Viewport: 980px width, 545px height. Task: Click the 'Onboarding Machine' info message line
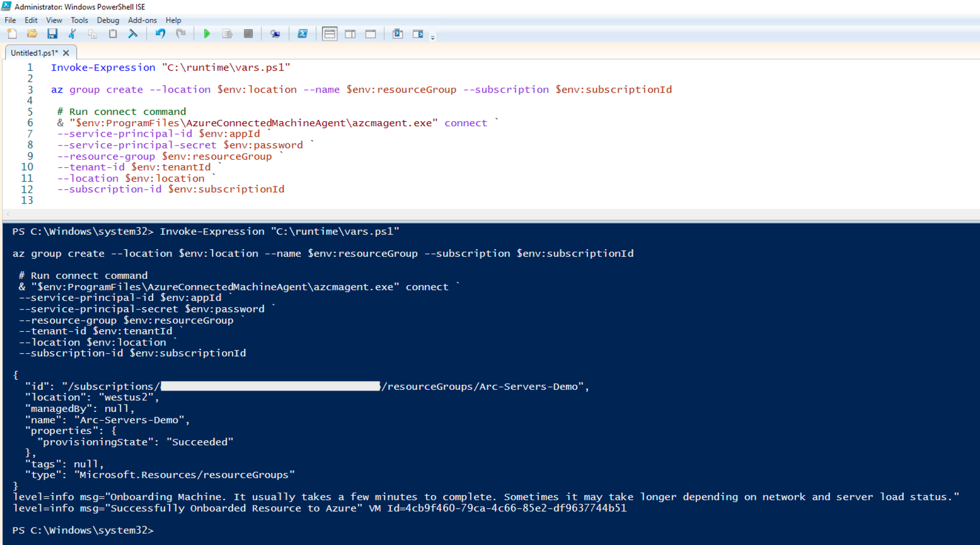tap(486, 497)
